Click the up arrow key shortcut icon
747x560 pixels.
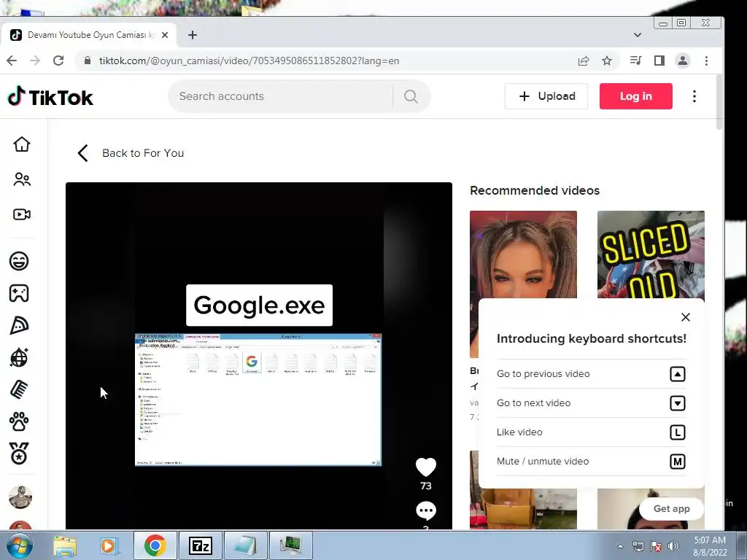tap(678, 374)
